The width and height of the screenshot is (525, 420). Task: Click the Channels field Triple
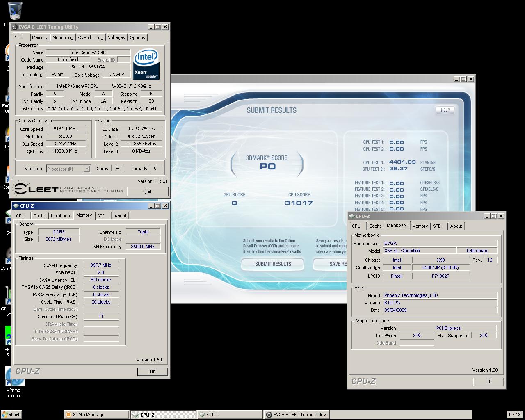click(143, 232)
